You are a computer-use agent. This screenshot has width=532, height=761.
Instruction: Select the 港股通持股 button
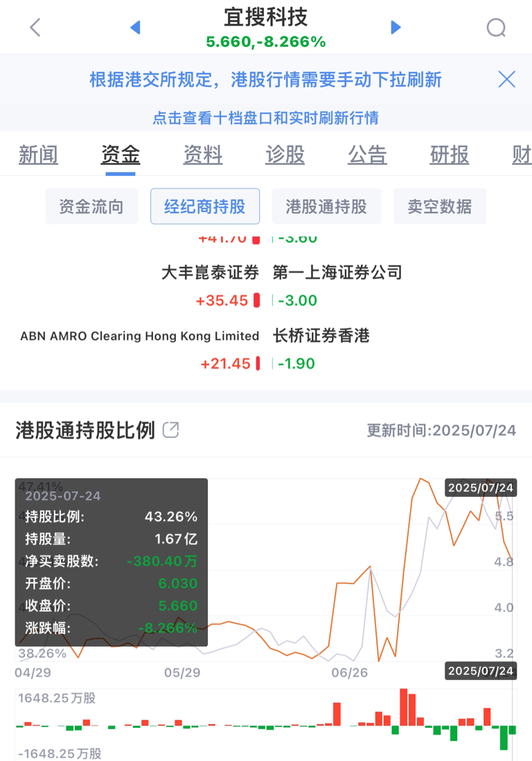326,207
